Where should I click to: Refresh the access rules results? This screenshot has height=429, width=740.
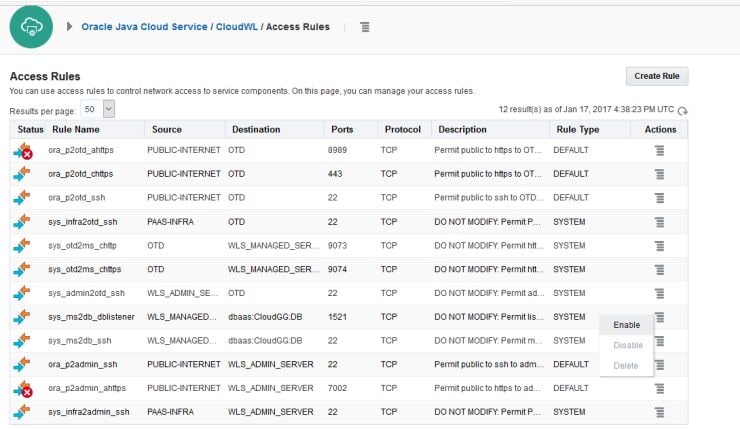tap(683, 110)
